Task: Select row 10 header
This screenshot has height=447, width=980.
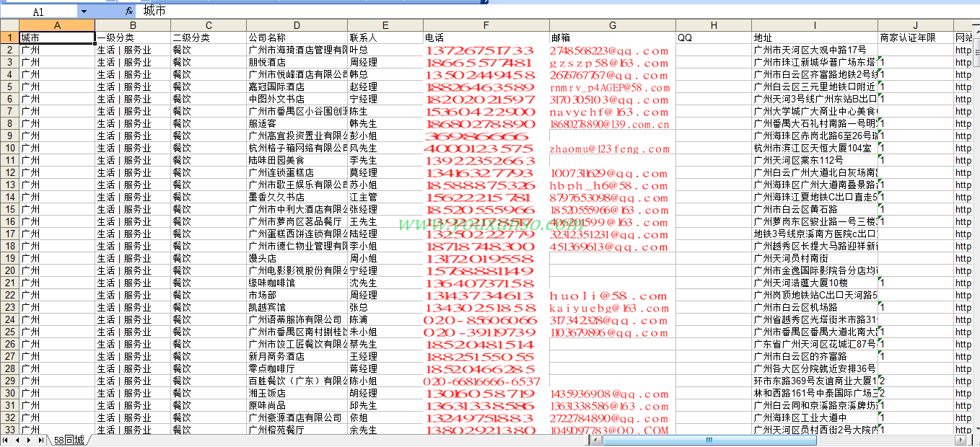Action: tap(10, 148)
